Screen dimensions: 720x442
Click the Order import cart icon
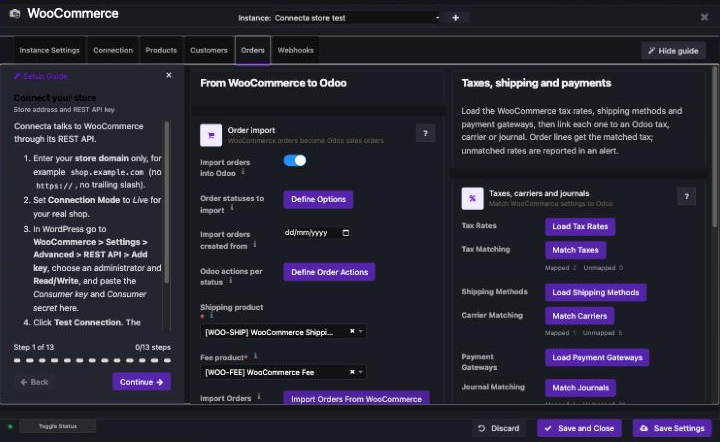[211, 135]
